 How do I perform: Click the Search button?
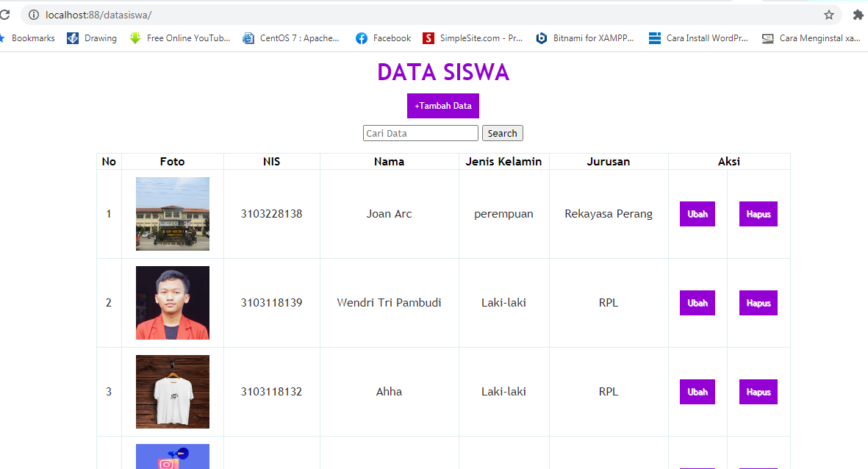pos(503,133)
